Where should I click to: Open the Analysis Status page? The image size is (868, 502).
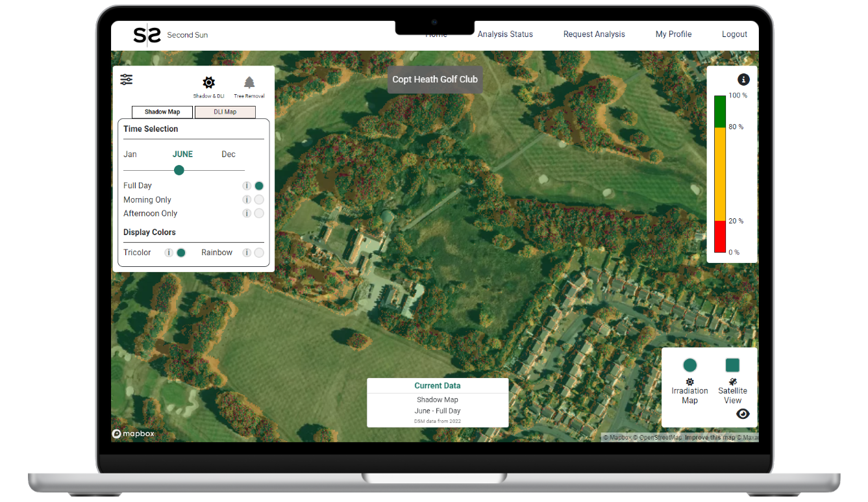point(505,34)
